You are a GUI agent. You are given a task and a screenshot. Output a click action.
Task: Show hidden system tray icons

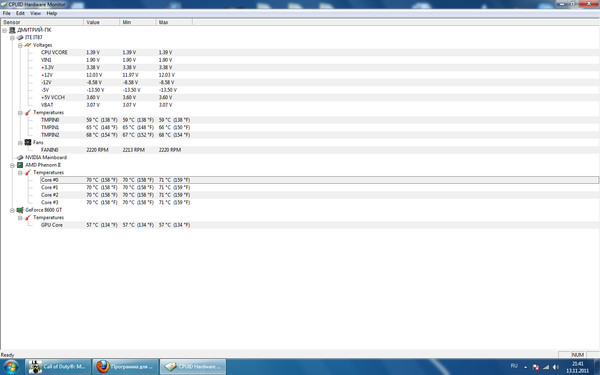(x=525, y=367)
